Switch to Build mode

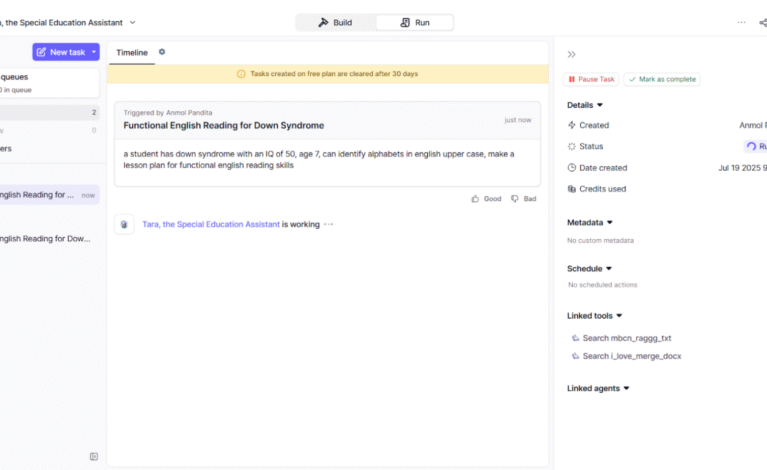pos(335,22)
